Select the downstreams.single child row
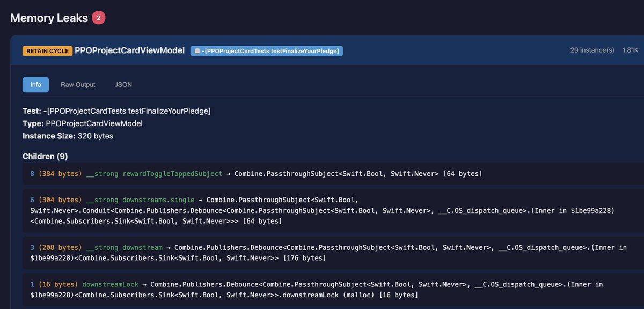This screenshot has width=644, height=309. [333, 210]
